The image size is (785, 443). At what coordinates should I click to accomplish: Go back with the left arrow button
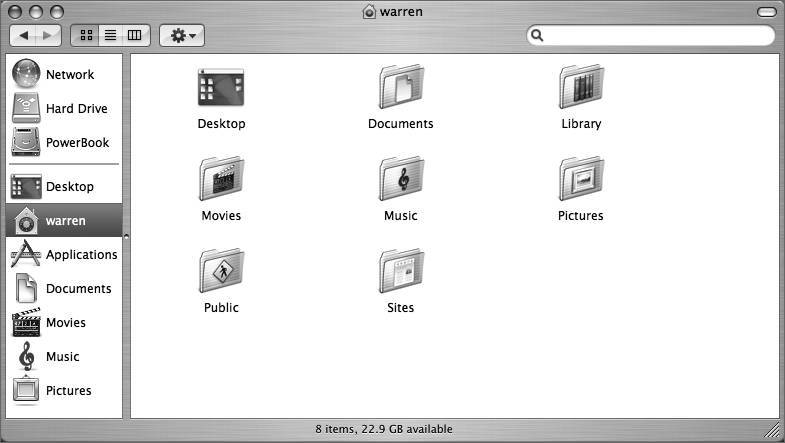[23, 36]
